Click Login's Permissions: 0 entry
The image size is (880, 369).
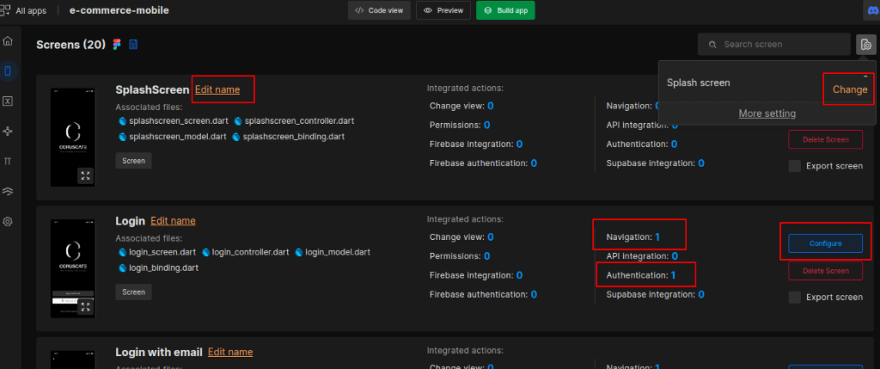pyautogui.click(x=460, y=256)
